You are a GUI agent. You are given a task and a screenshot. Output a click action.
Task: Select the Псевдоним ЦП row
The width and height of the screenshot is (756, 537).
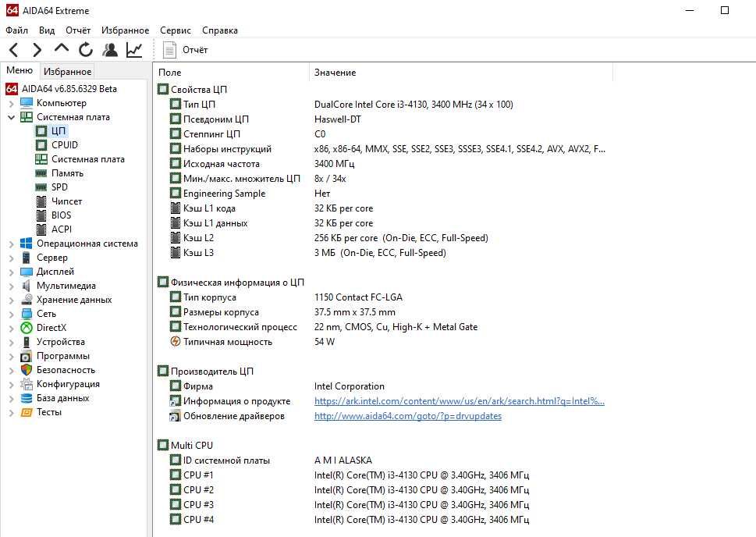click(x=382, y=119)
